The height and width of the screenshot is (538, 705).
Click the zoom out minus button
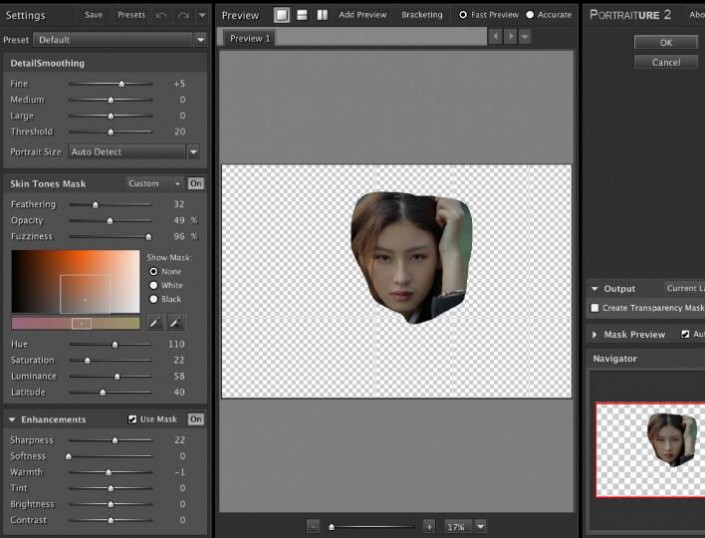[x=313, y=526]
